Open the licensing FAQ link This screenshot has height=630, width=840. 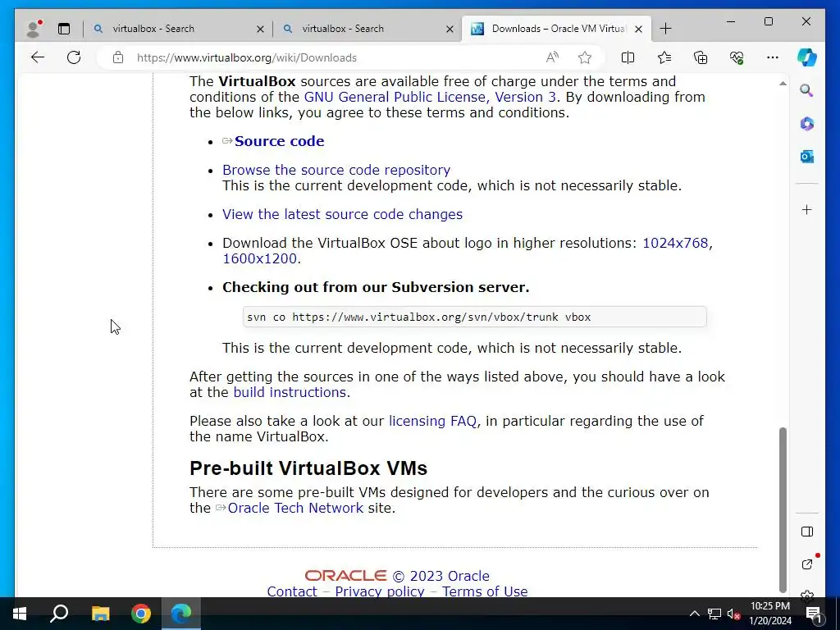tap(432, 421)
